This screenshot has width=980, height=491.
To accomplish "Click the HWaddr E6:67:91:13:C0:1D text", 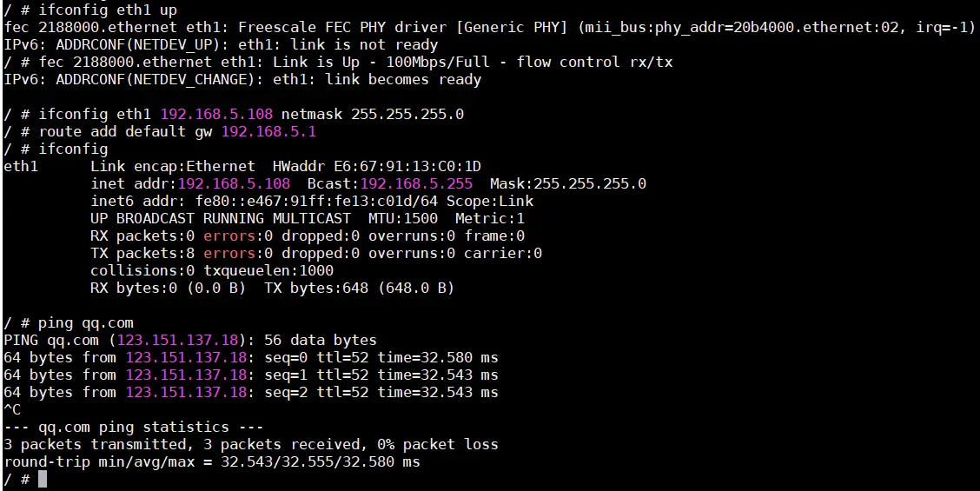I will point(377,166).
